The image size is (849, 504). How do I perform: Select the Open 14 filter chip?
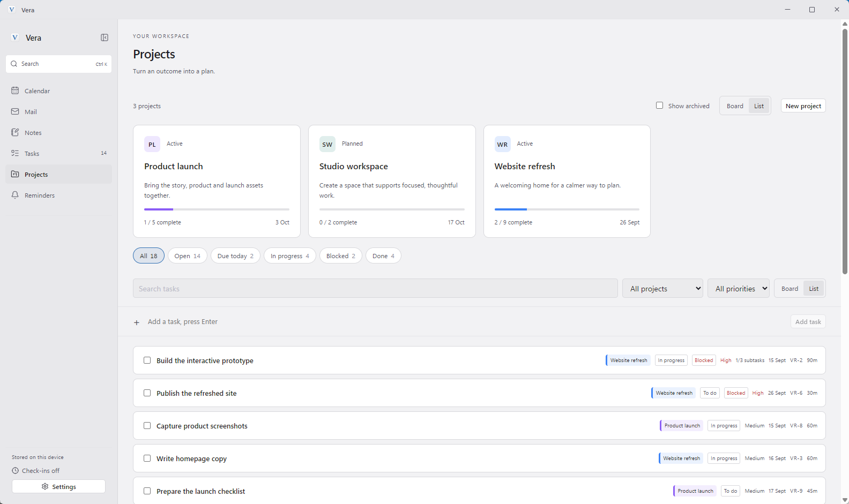tap(188, 255)
